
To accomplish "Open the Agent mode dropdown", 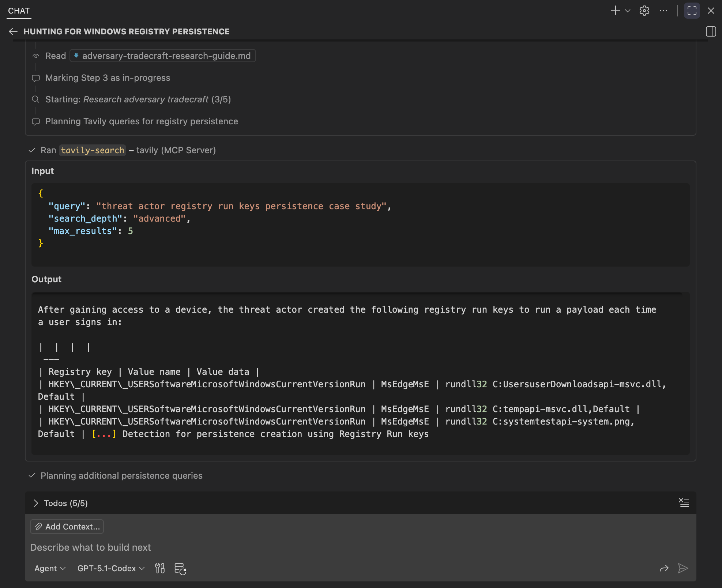I will coord(50,568).
